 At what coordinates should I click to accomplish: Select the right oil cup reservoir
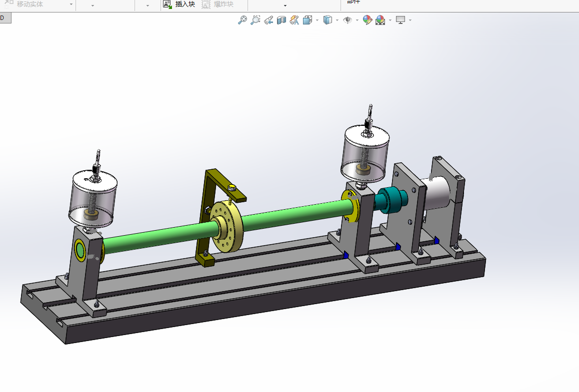[x=365, y=154]
